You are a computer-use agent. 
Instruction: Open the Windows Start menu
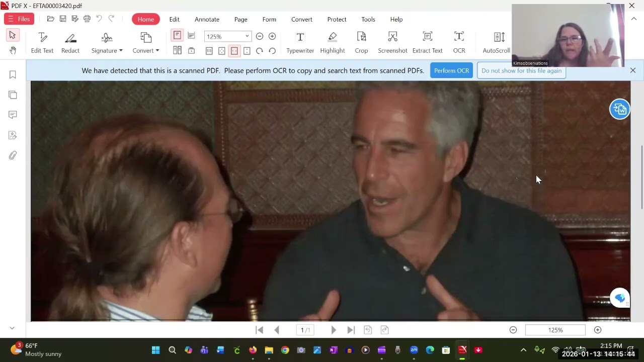[155, 350]
